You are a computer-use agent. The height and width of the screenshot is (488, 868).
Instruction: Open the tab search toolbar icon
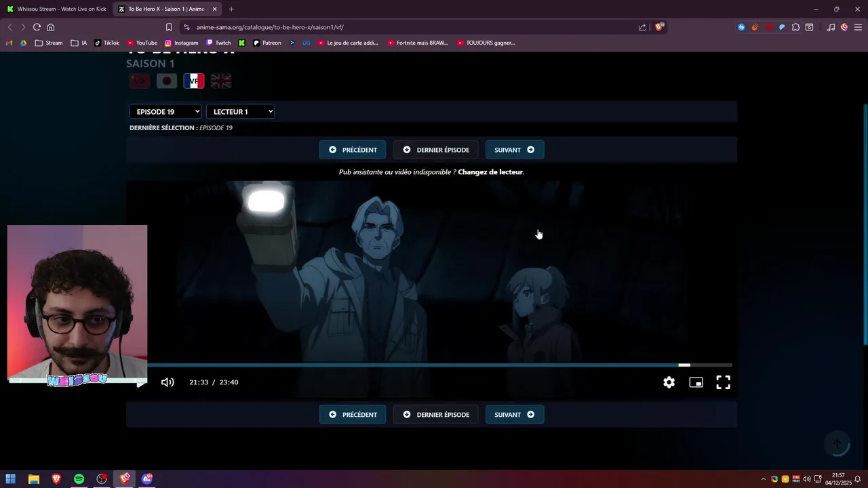click(x=809, y=27)
